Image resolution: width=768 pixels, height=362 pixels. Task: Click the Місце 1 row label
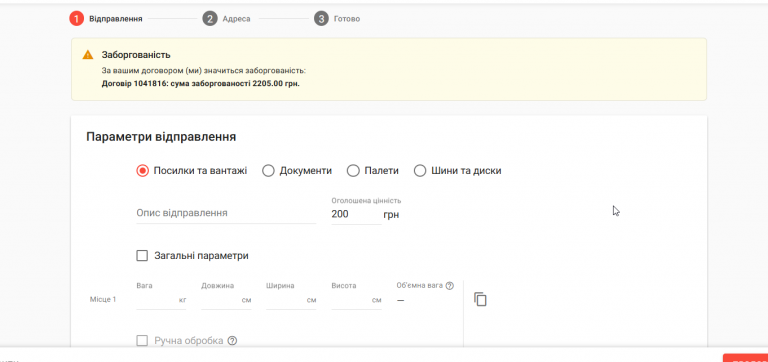click(x=103, y=299)
